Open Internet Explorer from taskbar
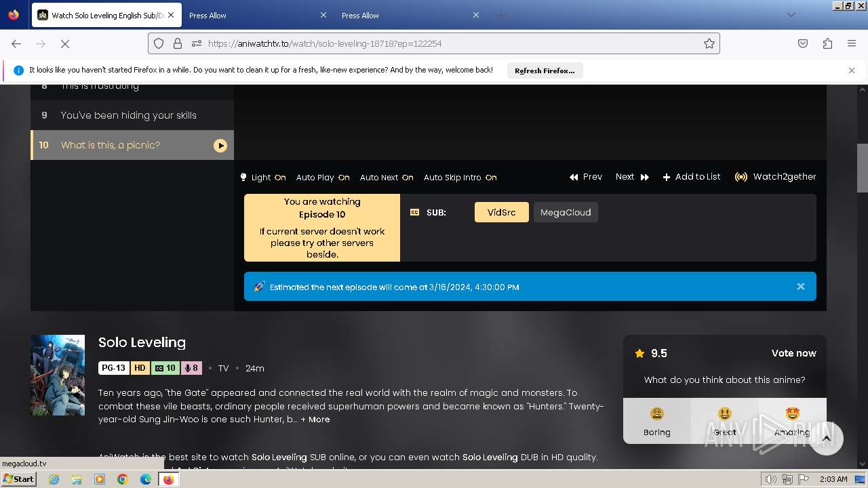The image size is (868, 488). 54,479
